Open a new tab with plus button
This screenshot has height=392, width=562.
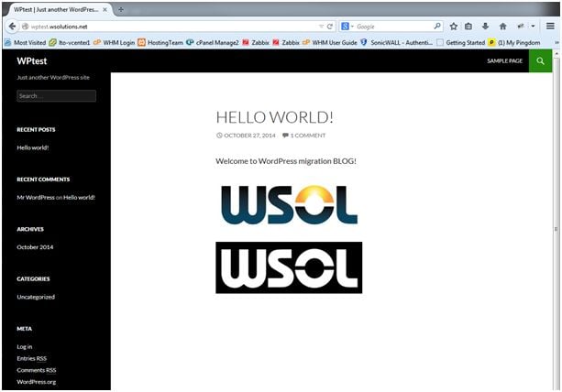click(121, 10)
